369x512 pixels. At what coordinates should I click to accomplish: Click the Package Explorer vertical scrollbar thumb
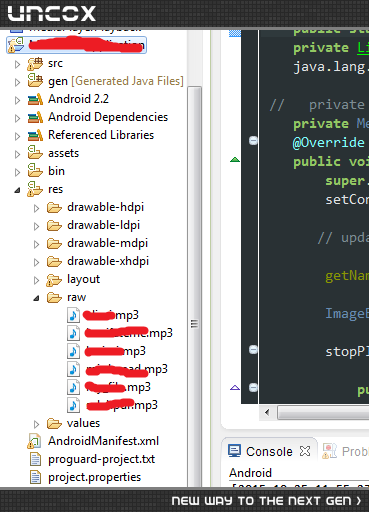[x=194, y=287]
